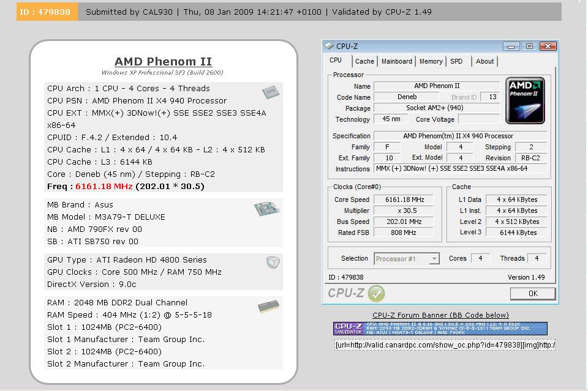Viewport: 588px width, 391px height.
Task: Click the DirectX Version : 9.0c line
Action: [x=91, y=285]
